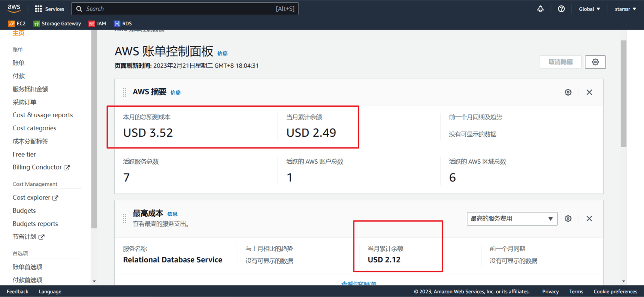
Task: Go to 主页 in sidebar
Action: point(18,33)
